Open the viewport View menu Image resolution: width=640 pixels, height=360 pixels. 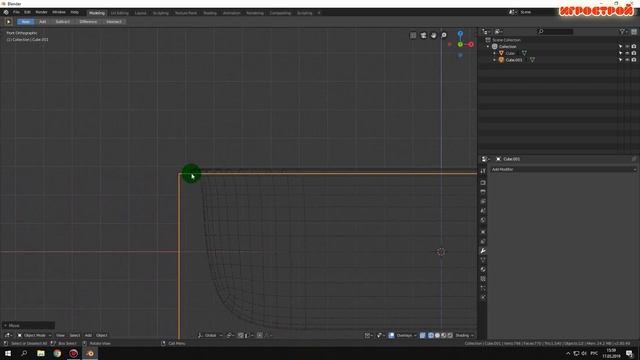click(x=60, y=335)
